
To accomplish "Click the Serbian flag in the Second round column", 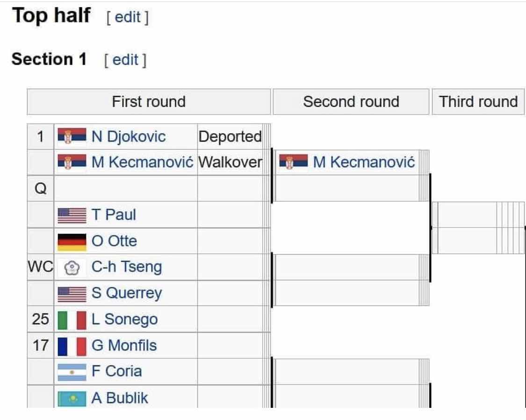I will click(293, 162).
